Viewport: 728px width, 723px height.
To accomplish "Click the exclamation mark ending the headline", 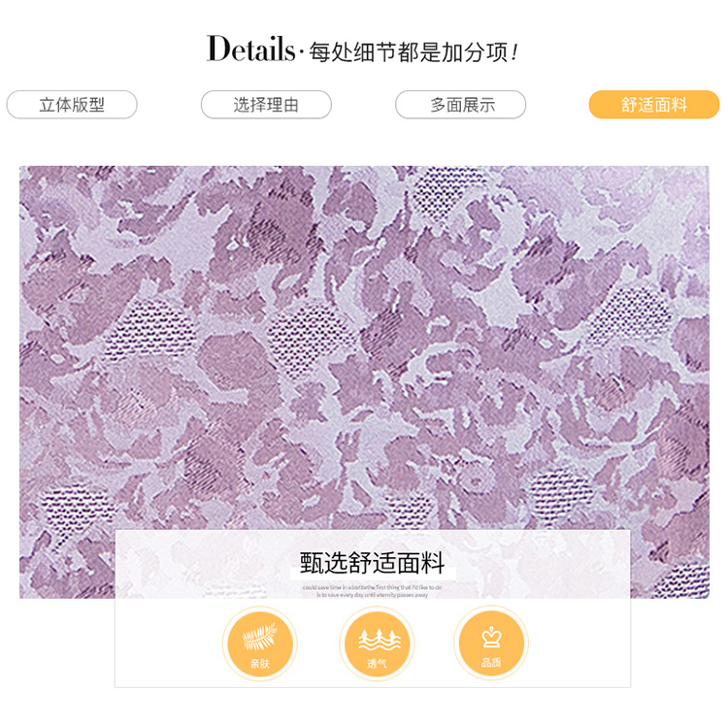I will tap(513, 52).
